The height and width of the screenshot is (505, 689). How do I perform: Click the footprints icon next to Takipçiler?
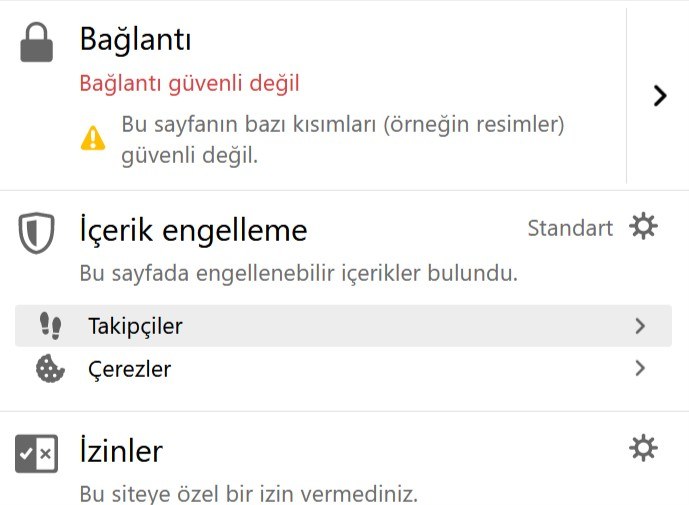(51, 326)
